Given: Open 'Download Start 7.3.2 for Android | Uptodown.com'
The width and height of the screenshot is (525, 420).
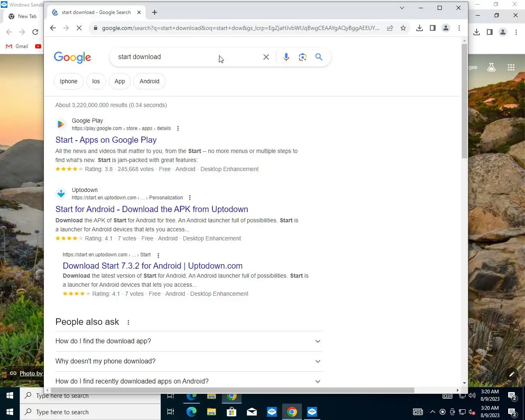Looking at the screenshot, I should click(153, 266).
